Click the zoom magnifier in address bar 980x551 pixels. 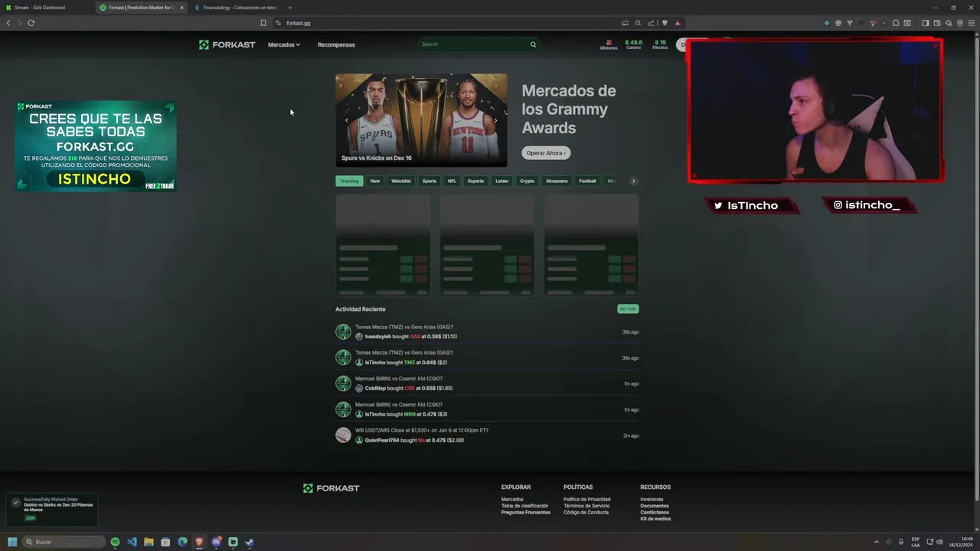coord(638,23)
